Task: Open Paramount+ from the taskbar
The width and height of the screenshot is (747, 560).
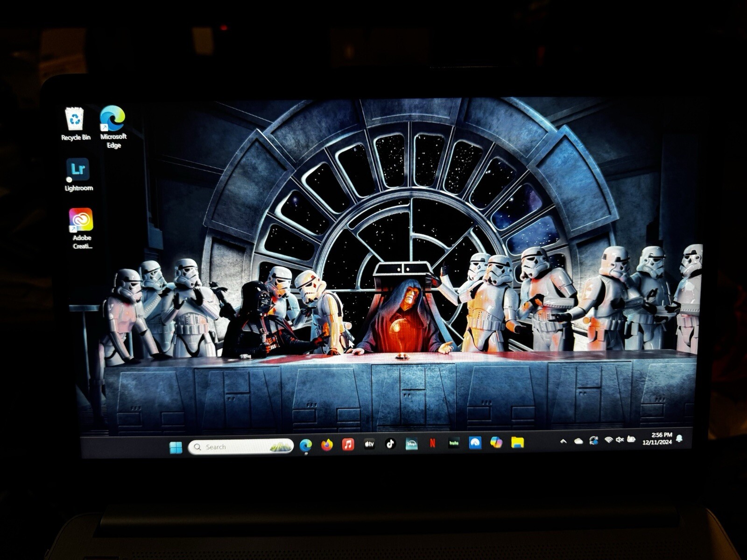Action: [x=475, y=442]
